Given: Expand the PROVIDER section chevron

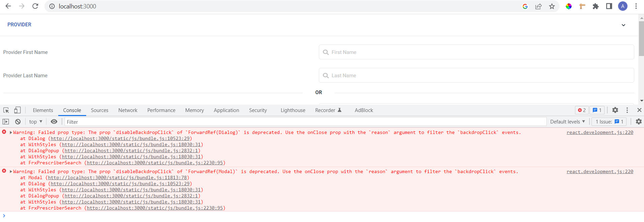Looking at the screenshot, I should tap(623, 25).
